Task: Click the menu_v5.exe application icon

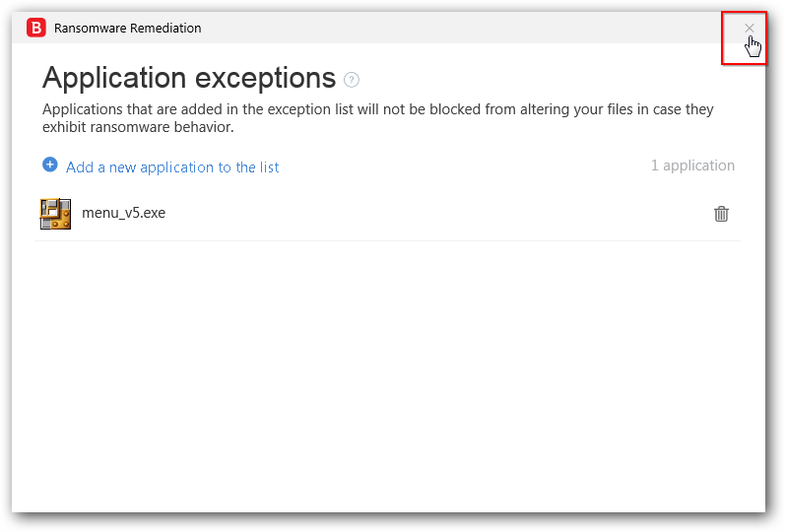Action: click(x=55, y=214)
